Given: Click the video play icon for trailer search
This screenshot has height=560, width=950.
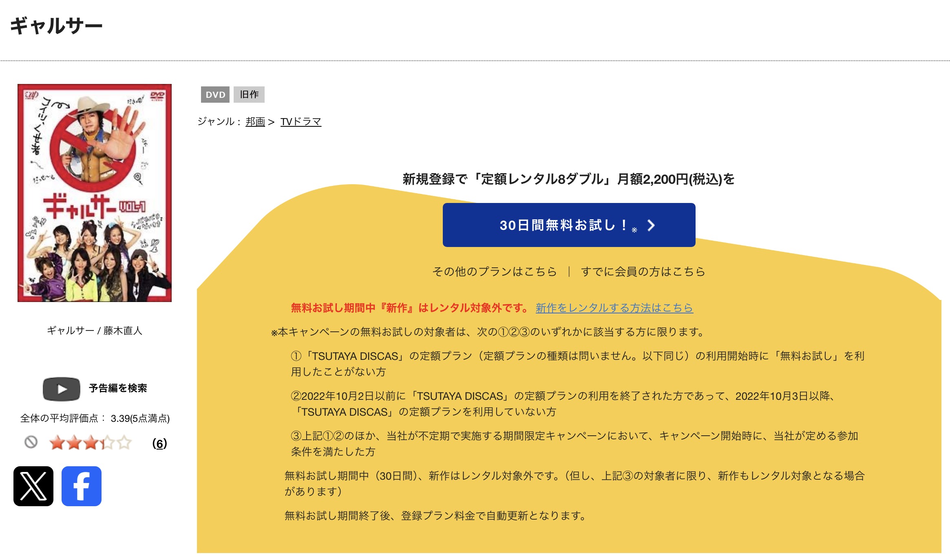Looking at the screenshot, I should point(62,389).
